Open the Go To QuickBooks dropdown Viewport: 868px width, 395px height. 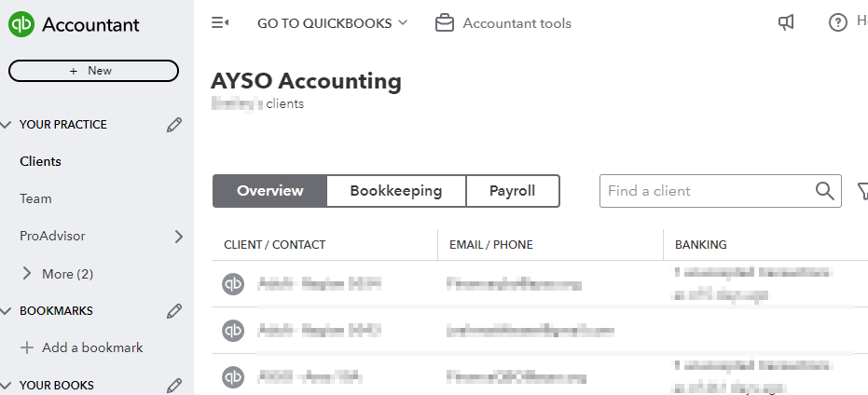pos(332,23)
